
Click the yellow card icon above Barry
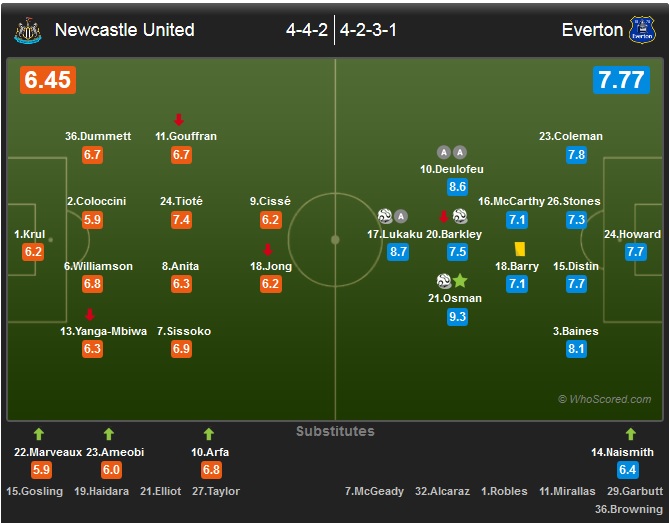point(519,249)
